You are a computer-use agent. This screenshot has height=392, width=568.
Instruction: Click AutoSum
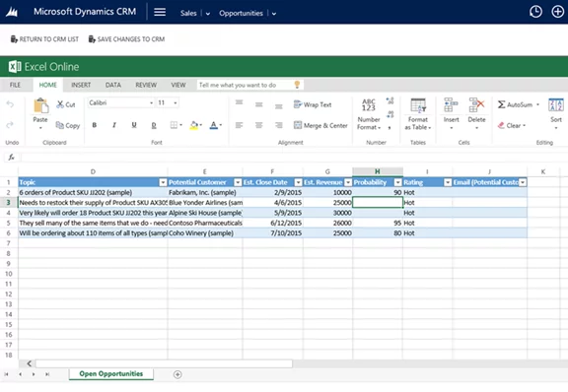click(515, 104)
